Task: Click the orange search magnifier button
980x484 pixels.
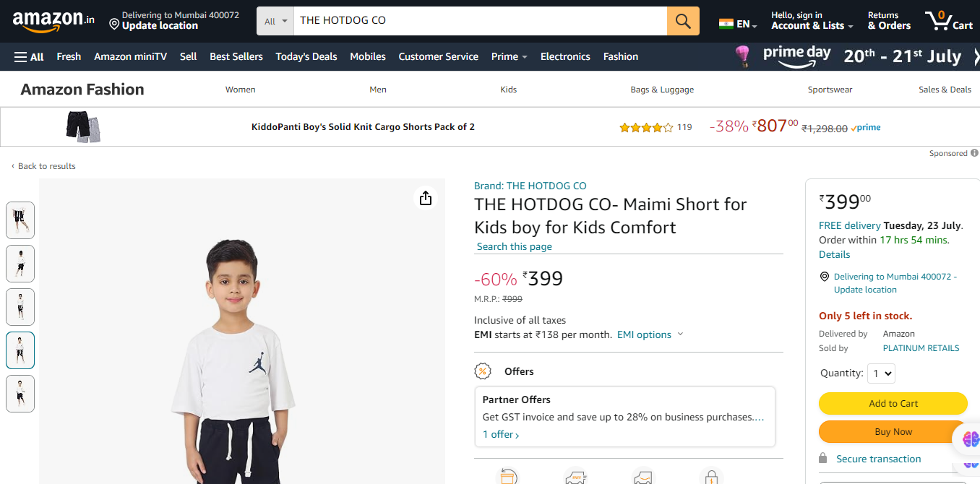Action: pos(683,21)
